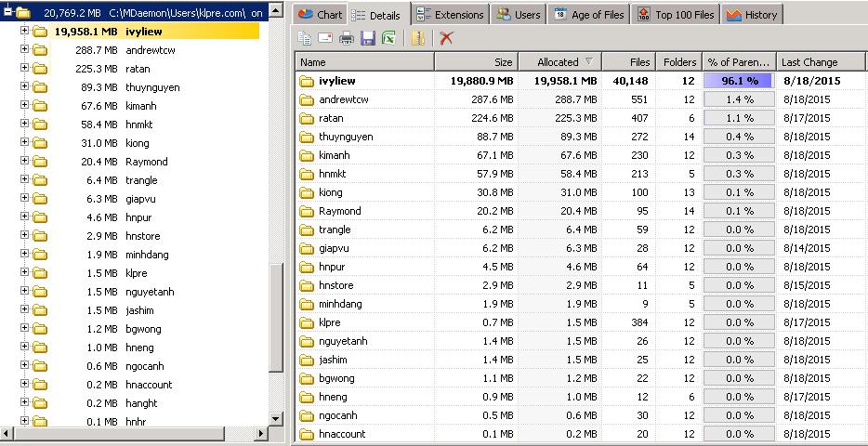The height and width of the screenshot is (446, 868).
Task: Click the 1.4 % bar for andrewtcw
Action: point(739,99)
